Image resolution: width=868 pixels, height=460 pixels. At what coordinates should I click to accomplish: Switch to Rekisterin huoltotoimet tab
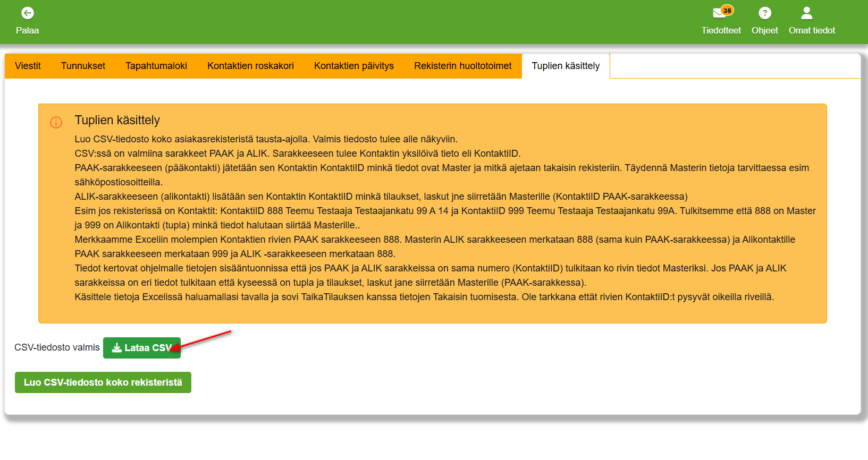tap(462, 66)
